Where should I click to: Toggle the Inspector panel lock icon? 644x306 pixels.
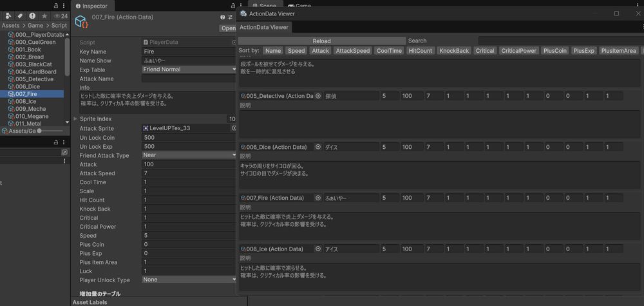click(233, 6)
